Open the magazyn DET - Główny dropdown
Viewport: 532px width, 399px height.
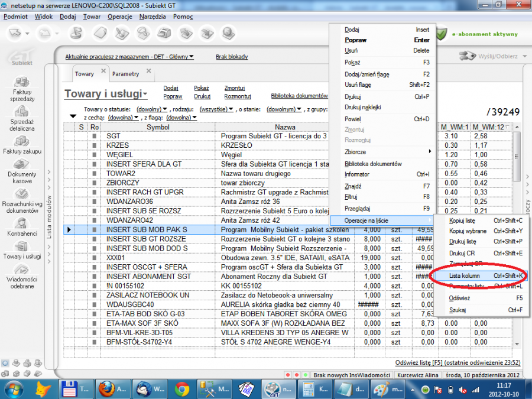[x=129, y=57]
